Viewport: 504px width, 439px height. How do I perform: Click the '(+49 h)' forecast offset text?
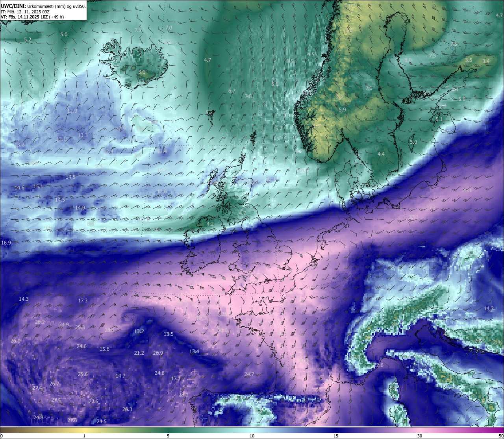point(57,17)
